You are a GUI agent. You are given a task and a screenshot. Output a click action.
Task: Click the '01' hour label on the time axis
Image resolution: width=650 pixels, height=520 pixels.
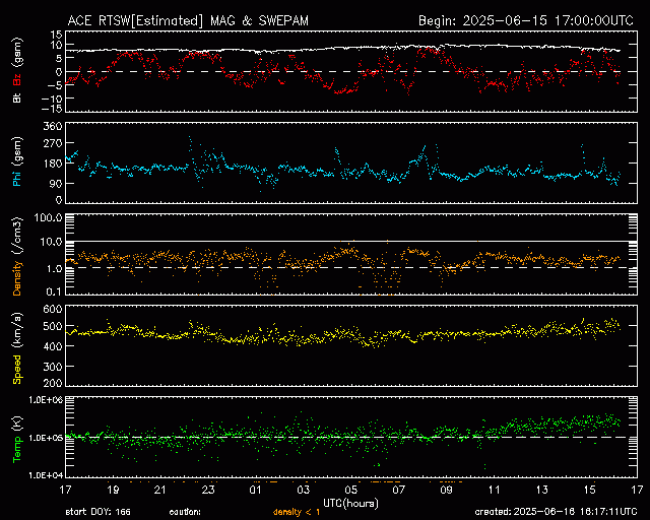pos(256,490)
